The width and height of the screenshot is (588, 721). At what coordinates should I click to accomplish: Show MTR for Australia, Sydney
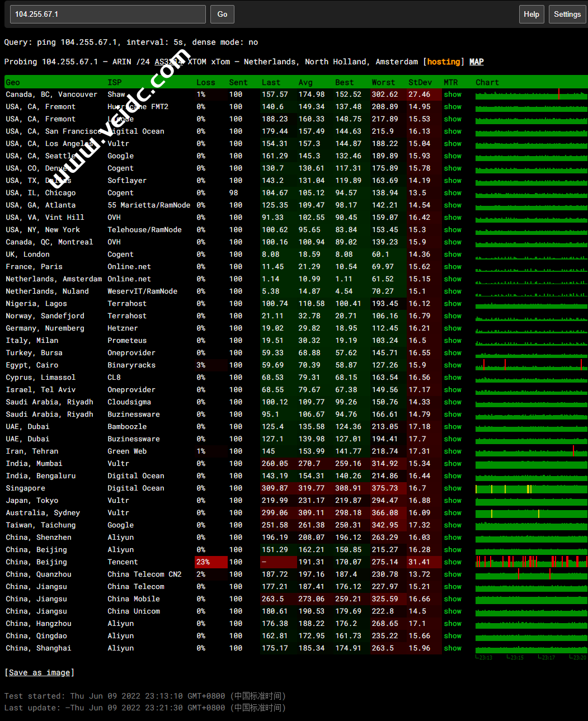(x=453, y=513)
